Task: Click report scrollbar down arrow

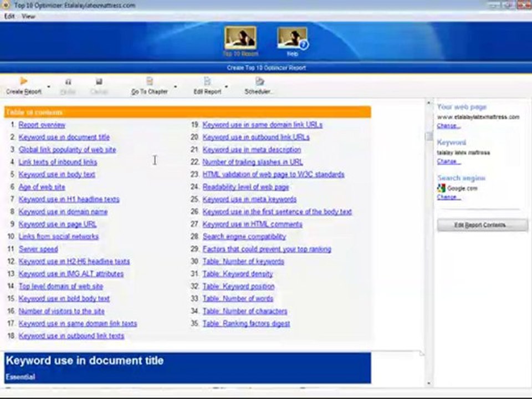Action: pyautogui.click(x=428, y=383)
